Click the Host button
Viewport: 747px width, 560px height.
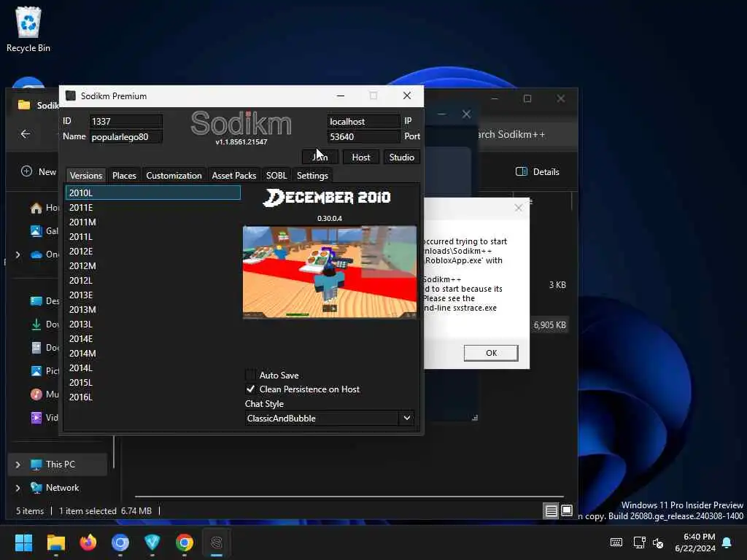click(360, 157)
